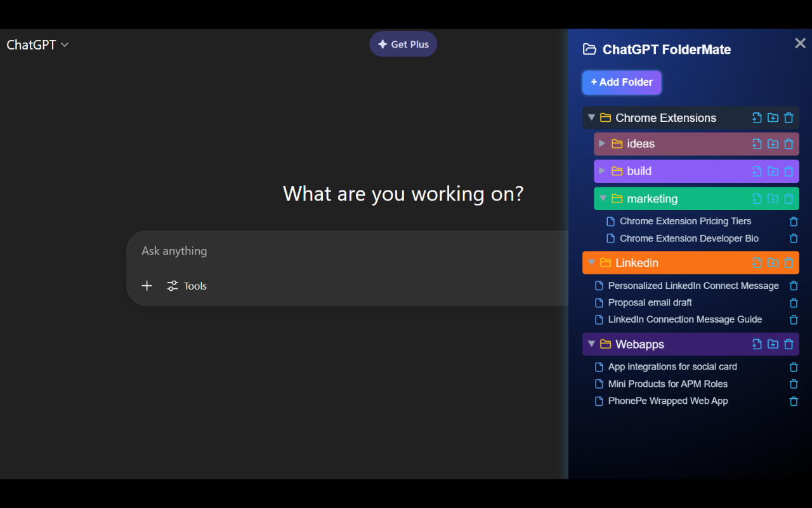Delete Chrome Extension Pricing Tiers chat

coord(793,222)
